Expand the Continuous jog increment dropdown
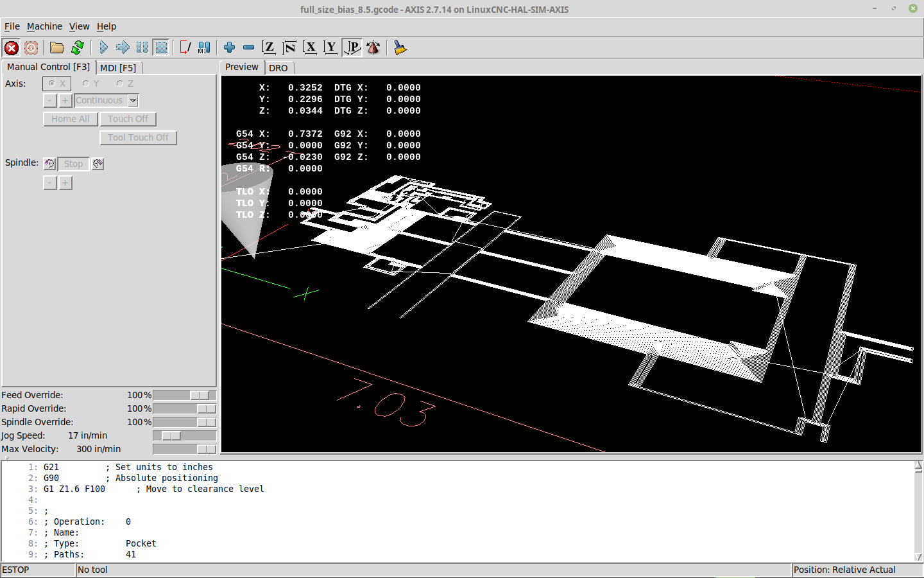 (133, 100)
